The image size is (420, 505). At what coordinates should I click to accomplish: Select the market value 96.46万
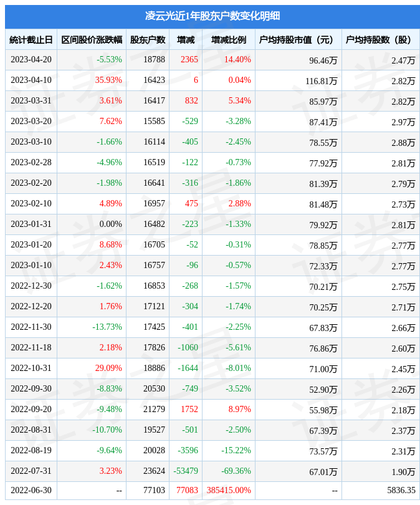point(323,60)
